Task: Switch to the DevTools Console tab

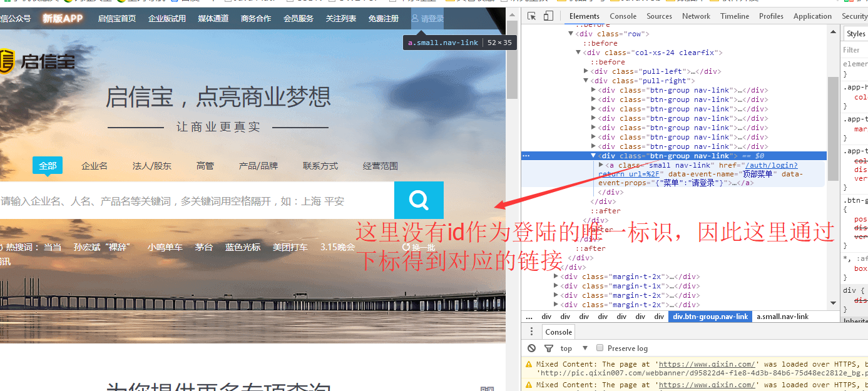Action: [x=623, y=16]
